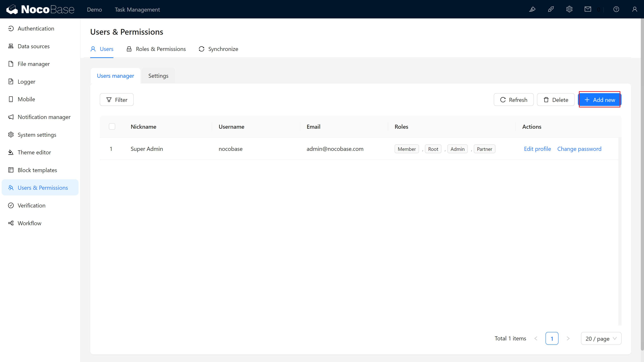Click the Add new button
The width and height of the screenshot is (644, 362).
coord(600,100)
